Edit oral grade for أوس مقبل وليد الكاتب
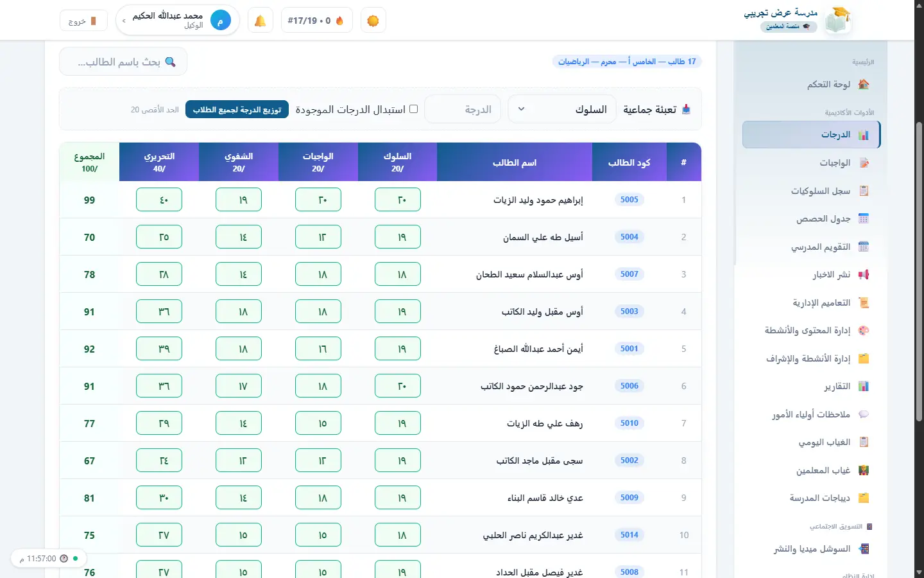The height and width of the screenshot is (578, 924). [239, 311]
